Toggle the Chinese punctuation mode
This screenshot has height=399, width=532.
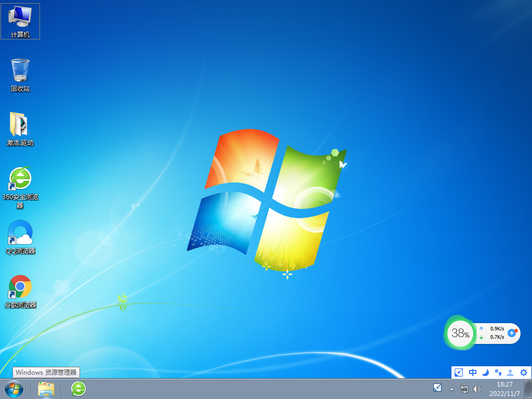click(498, 373)
